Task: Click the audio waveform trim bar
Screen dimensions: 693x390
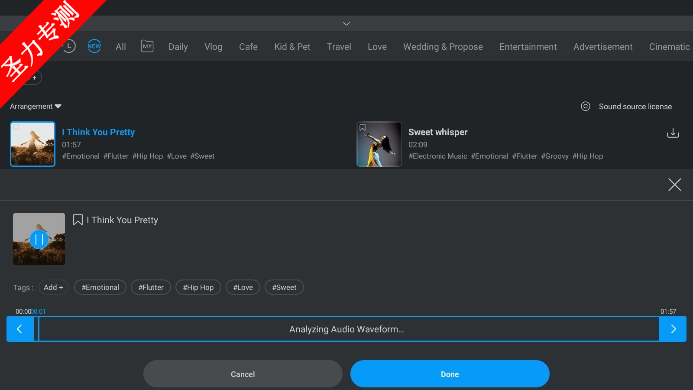Action: pyautogui.click(x=346, y=329)
